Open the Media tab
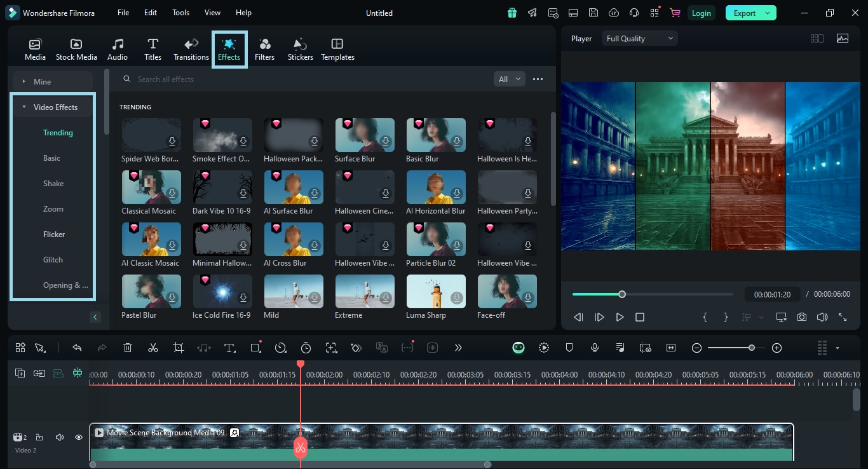 [x=35, y=49]
